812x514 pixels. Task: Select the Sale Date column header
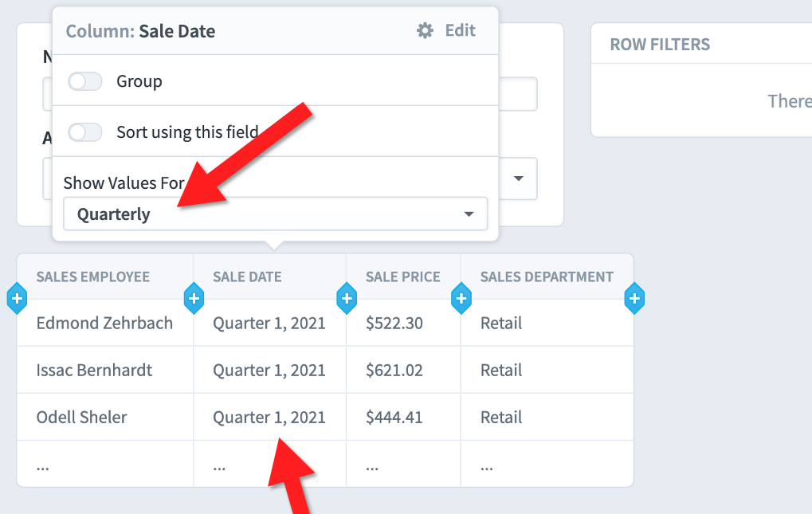[247, 277]
